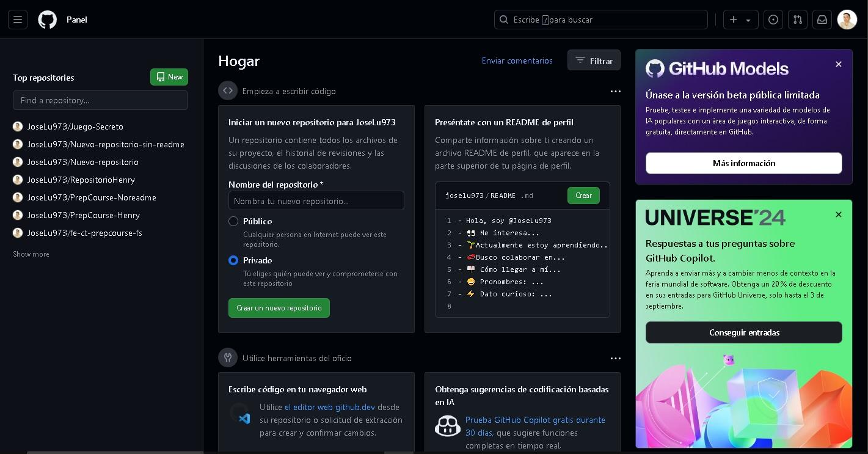This screenshot has height=454, width=868.
Task: Click the 'Más información' button
Action: [744, 163]
